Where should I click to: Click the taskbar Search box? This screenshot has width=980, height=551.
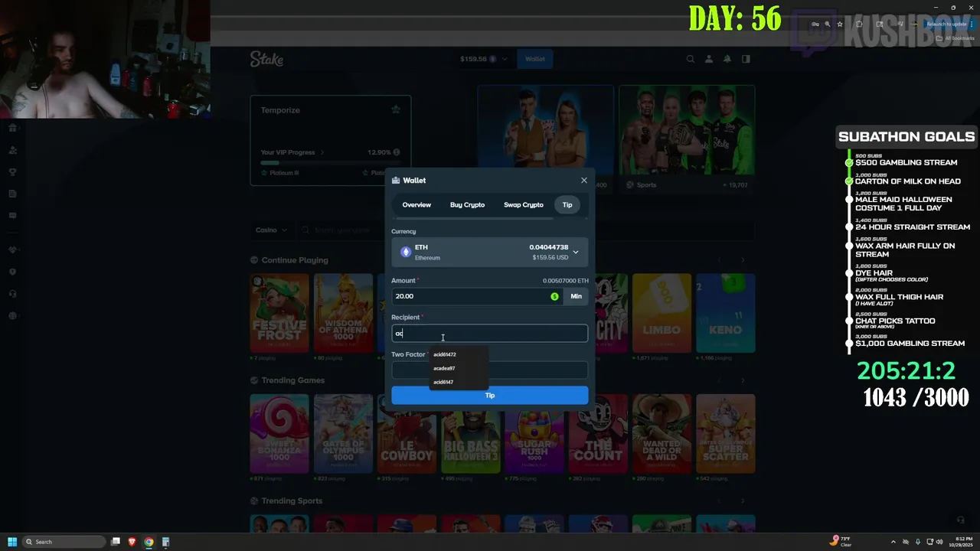pos(64,542)
